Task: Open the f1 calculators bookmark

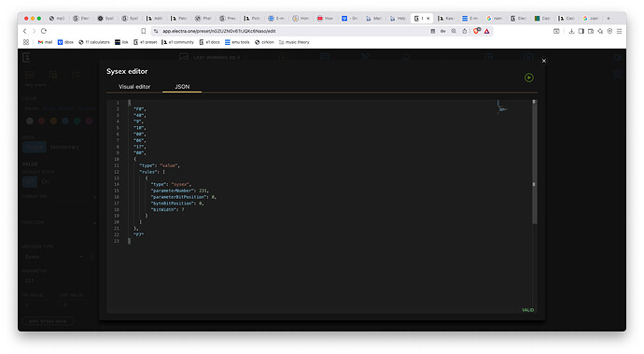Action: click(94, 42)
